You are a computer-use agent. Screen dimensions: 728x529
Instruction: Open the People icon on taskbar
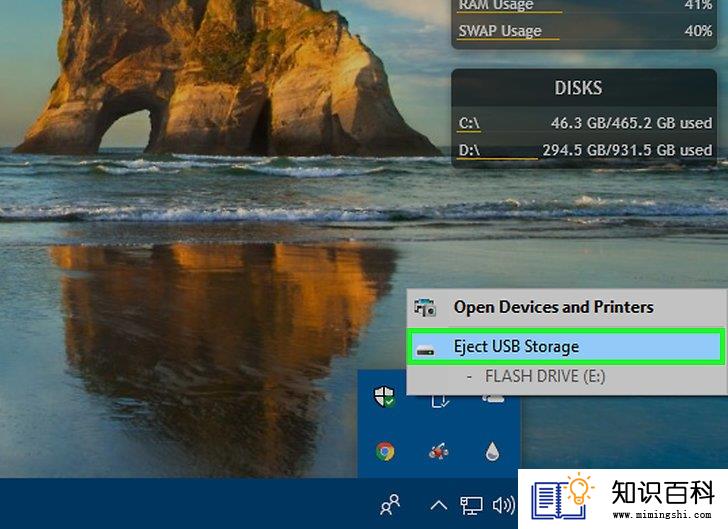(x=390, y=505)
